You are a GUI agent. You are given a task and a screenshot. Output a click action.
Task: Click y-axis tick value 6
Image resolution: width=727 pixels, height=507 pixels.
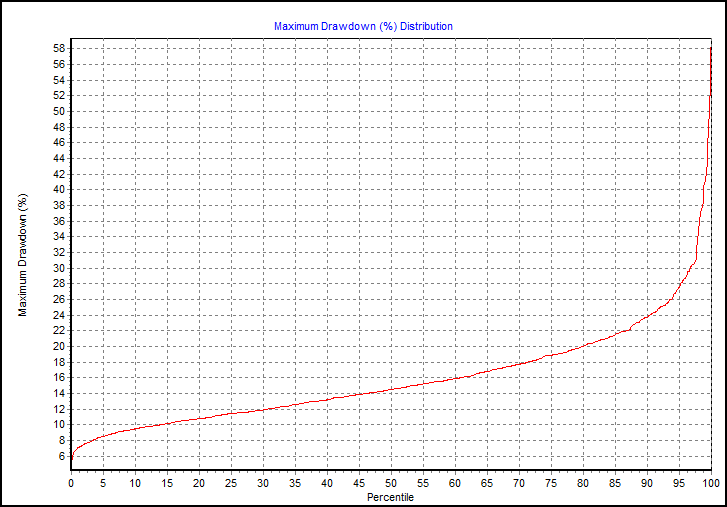[x=62, y=456]
